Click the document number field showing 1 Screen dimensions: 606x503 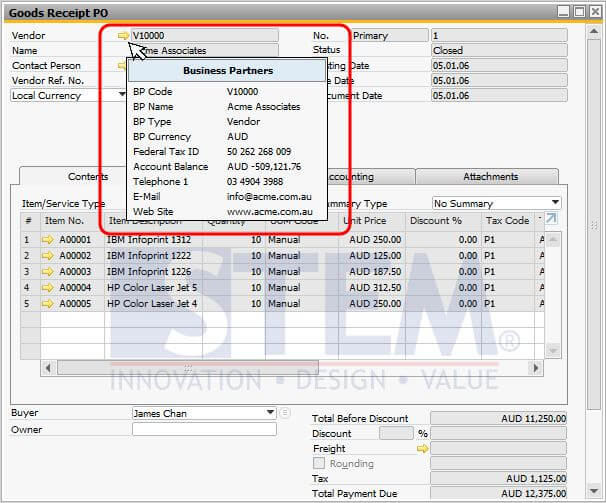[x=499, y=36]
